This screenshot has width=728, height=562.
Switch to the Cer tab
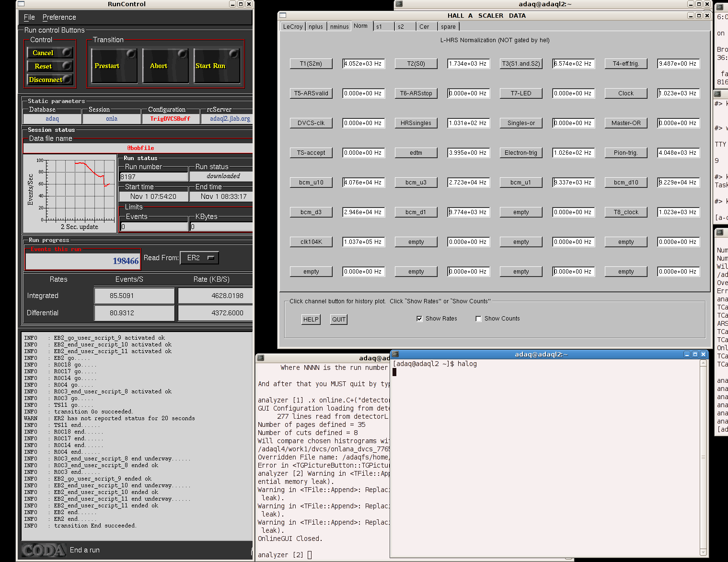(x=427, y=27)
